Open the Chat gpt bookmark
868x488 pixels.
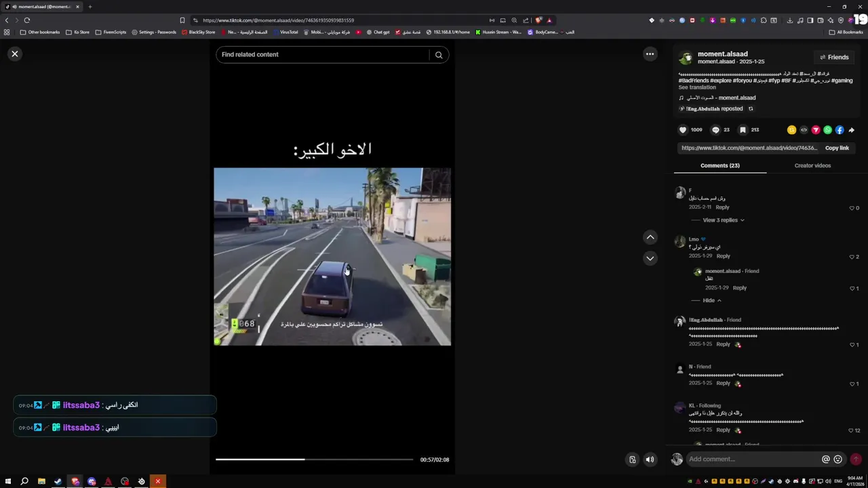378,32
